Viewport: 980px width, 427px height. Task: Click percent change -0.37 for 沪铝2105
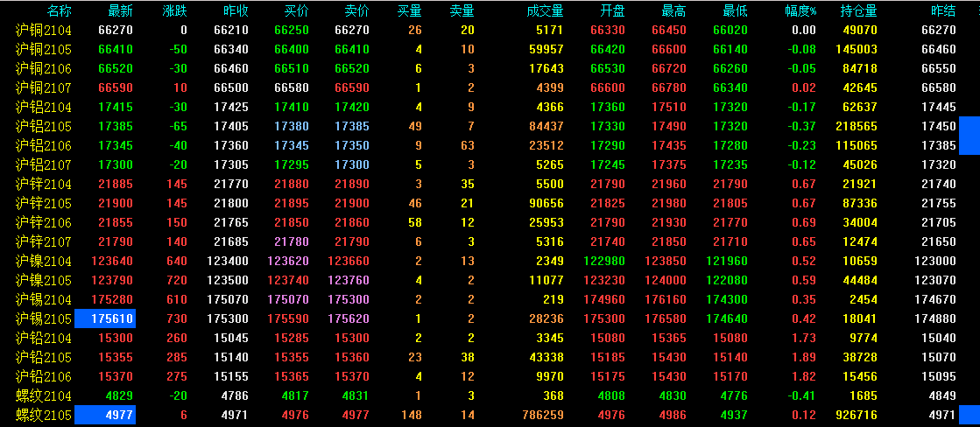(800, 127)
